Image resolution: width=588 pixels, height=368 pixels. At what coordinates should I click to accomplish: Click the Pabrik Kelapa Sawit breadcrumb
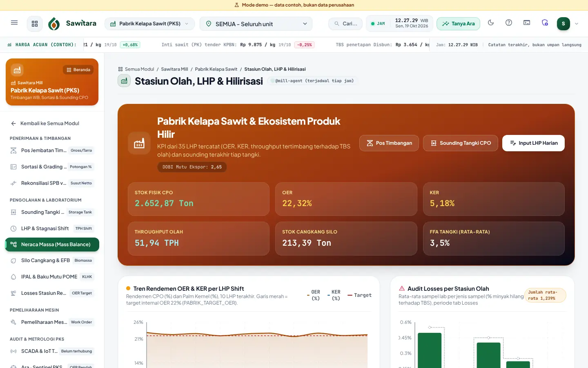216,69
